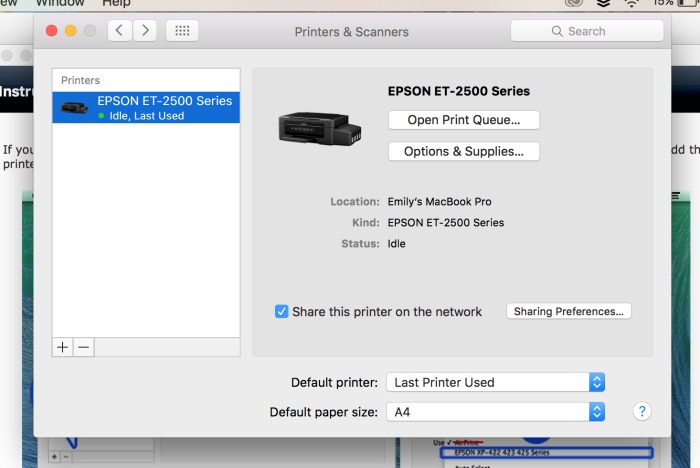Click the battery icon in the menu bar
Image resolution: width=700 pixels, height=468 pixels.
[x=688, y=3]
